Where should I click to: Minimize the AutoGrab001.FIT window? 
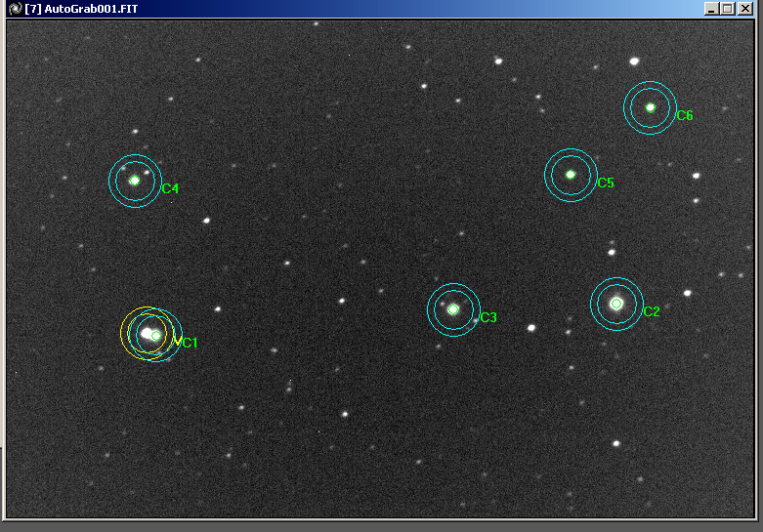(712, 8)
